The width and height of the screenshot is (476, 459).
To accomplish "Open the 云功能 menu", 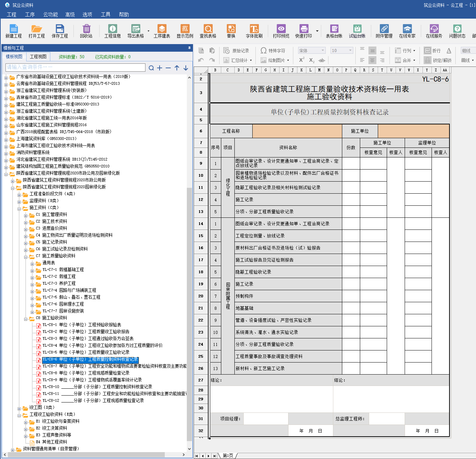I will [50, 14].
